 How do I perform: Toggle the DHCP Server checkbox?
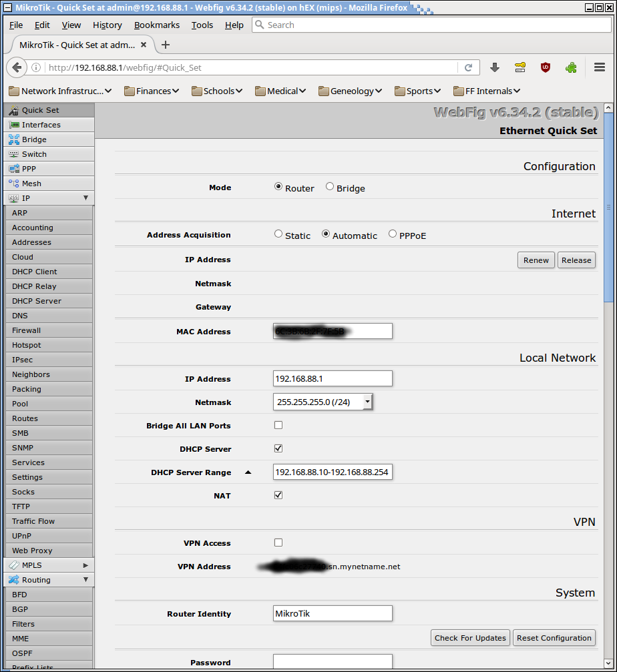[x=278, y=448]
